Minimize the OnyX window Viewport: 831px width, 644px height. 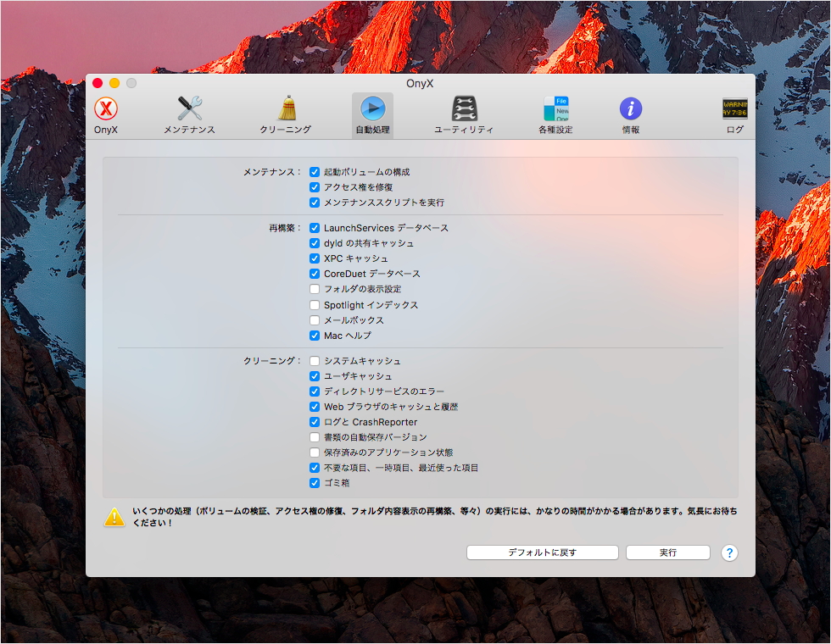(x=114, y=83)
